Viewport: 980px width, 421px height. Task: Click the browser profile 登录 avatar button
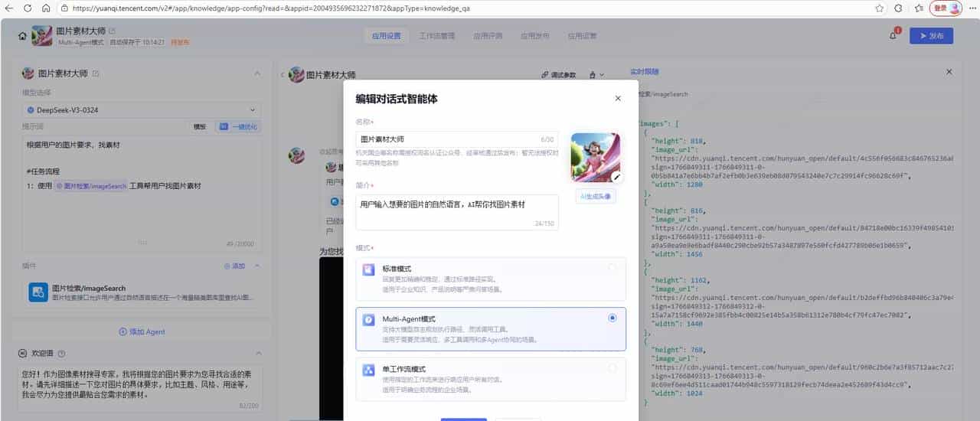(x=946, y=8)
